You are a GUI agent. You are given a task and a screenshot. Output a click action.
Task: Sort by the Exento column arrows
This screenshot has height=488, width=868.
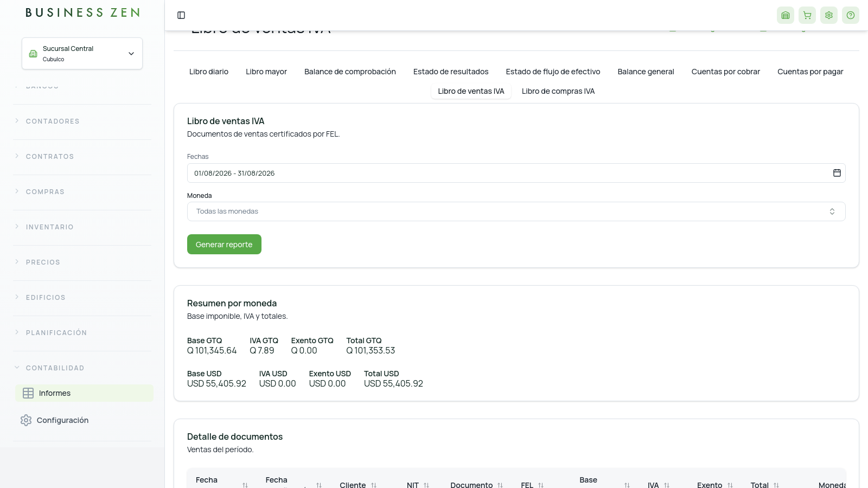click(730, 485)
